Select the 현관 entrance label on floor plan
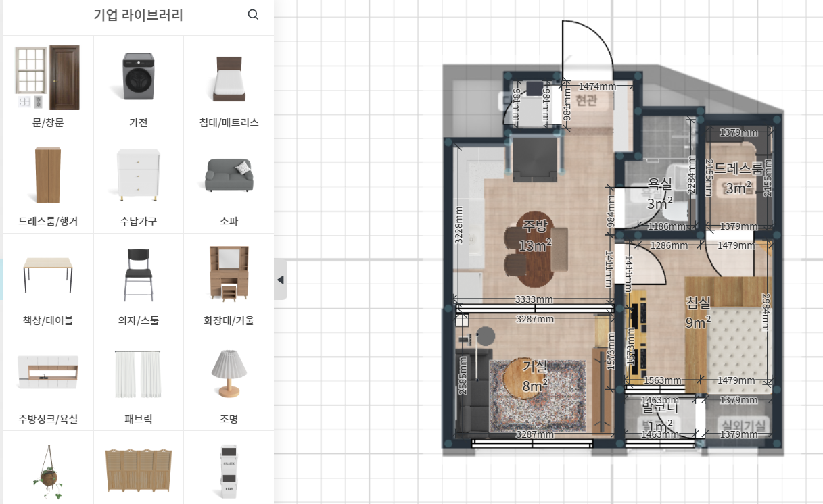Screen dimensions: 823x504 [586, 101]
